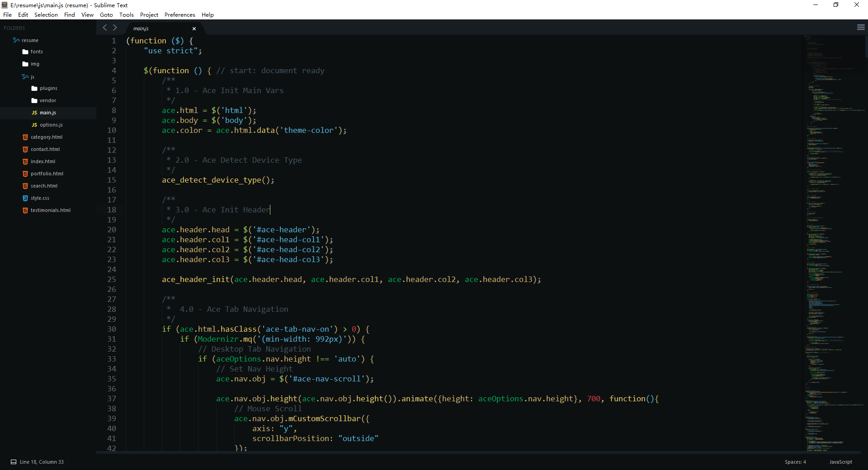The image size is (868, 470).
Task: Go to next tab with right arrow
Action: click(115, 28)
